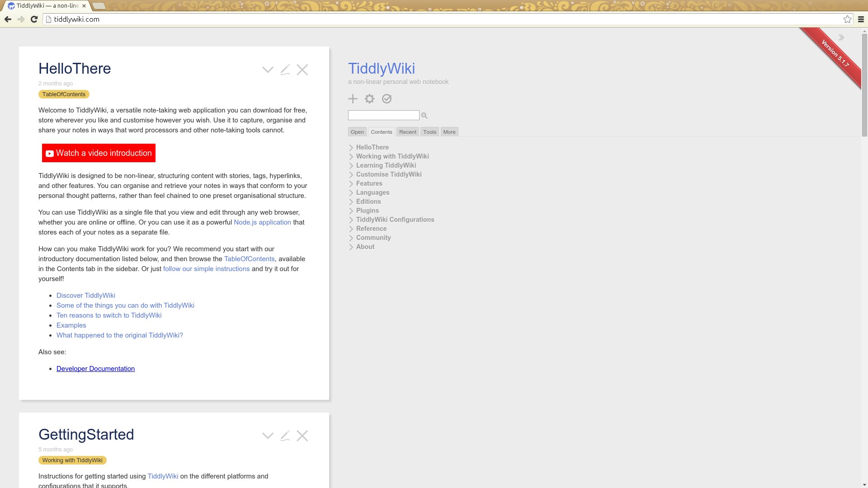Click the TableOfContents tag pill
Viewport: 868px width, 488px height.
coord(64,94)
